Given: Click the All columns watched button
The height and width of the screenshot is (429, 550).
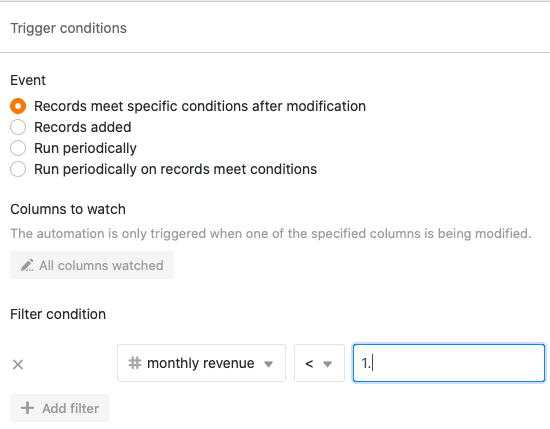Looking at the screenshot, I should 92,265.
